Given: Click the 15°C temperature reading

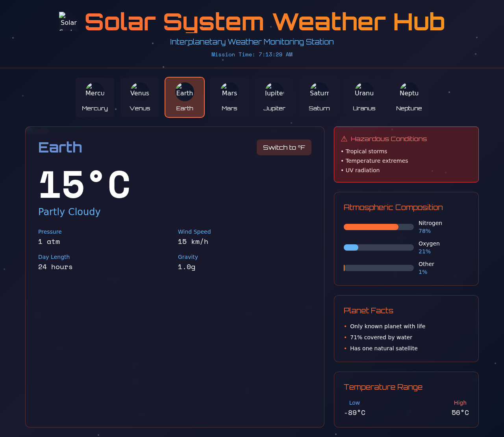Looking at the screenshot, I should coord(84,184).
